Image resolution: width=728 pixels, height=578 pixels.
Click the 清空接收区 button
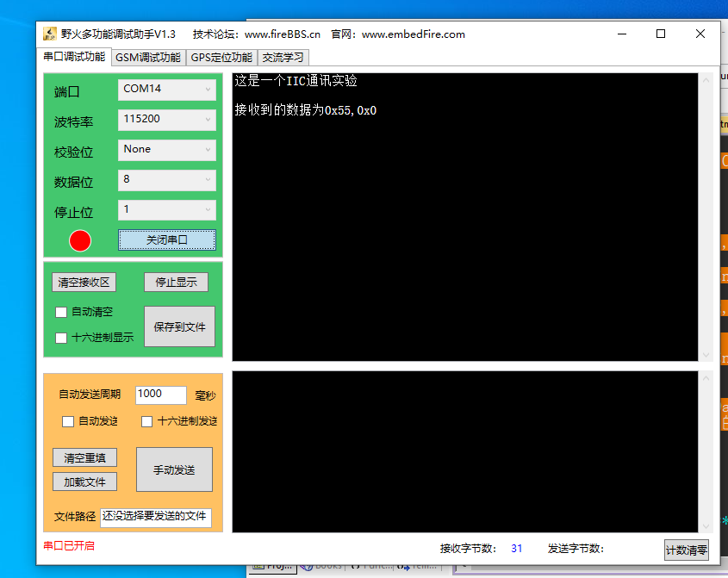pos(84,283)
